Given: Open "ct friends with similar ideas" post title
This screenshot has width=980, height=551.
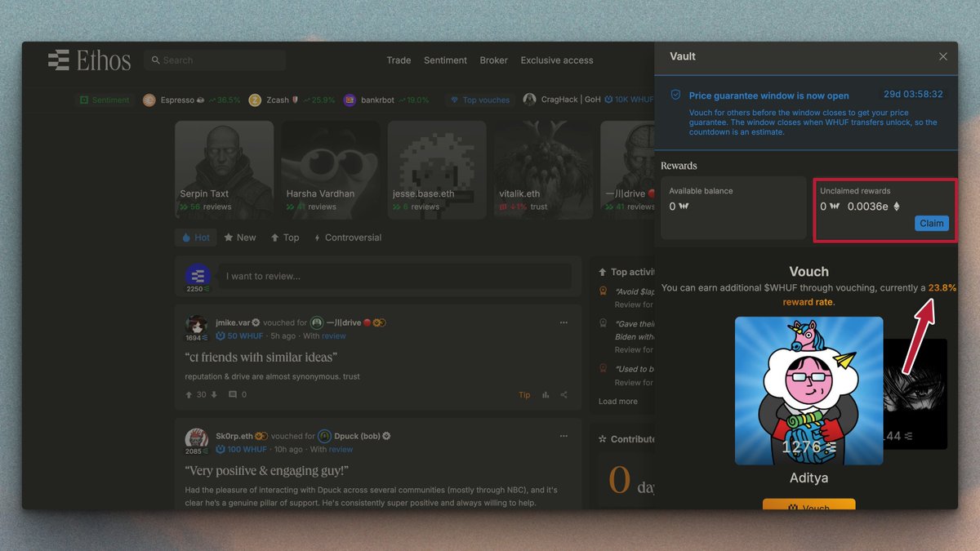Looking at the screenshot, I should pos(261,358).
